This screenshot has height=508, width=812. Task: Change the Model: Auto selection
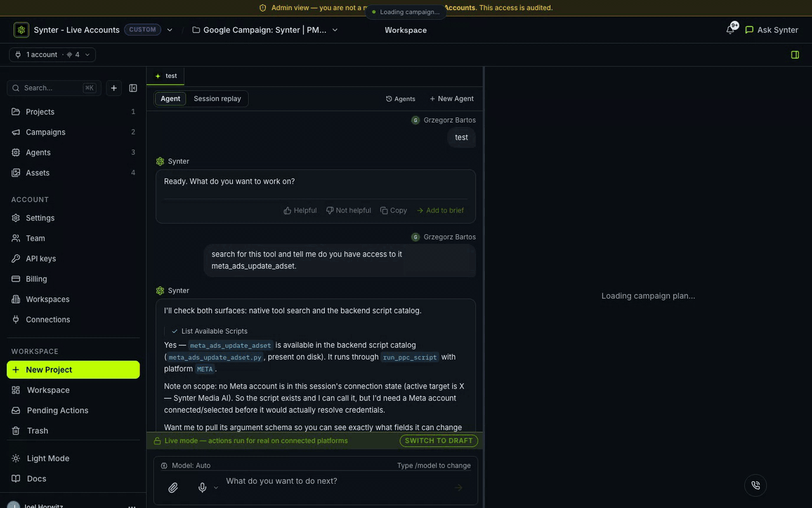(x=186, y=465)
